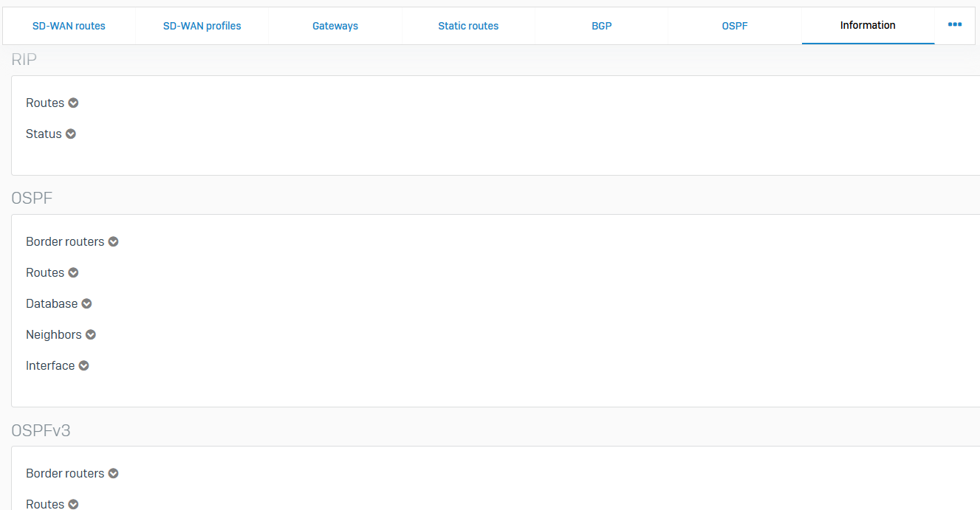The width and height of the screenshot is (980, 510).
Task: Expand OSPF Routes chevron icon
Action: tap(73, 273)
